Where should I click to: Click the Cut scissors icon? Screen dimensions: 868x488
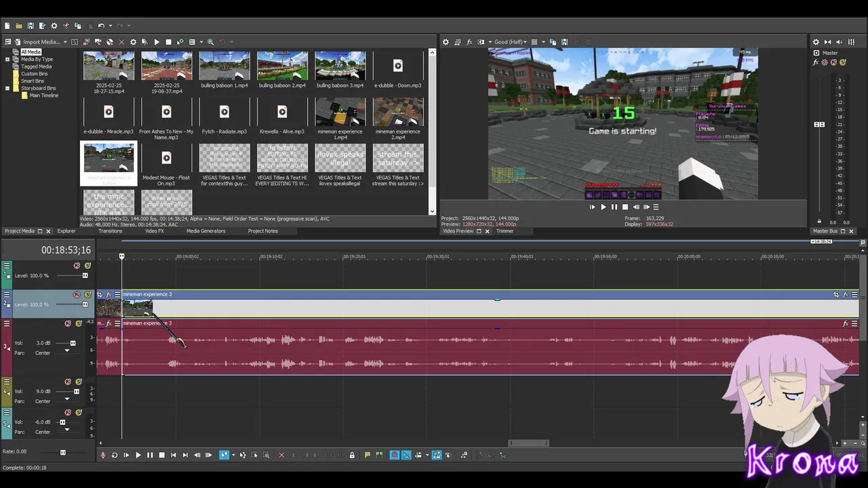pyautogui.click(x=66, y=26)
